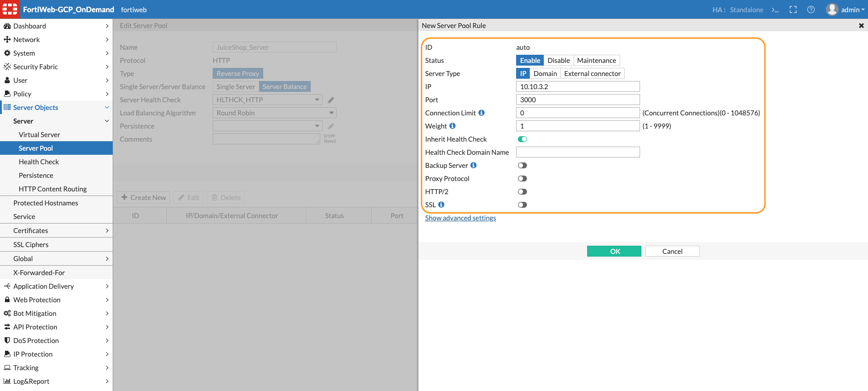Image resolution: width=868 pixels, height=391 pixels.
Task: Click the Cancel button
Action: [672, 251]
